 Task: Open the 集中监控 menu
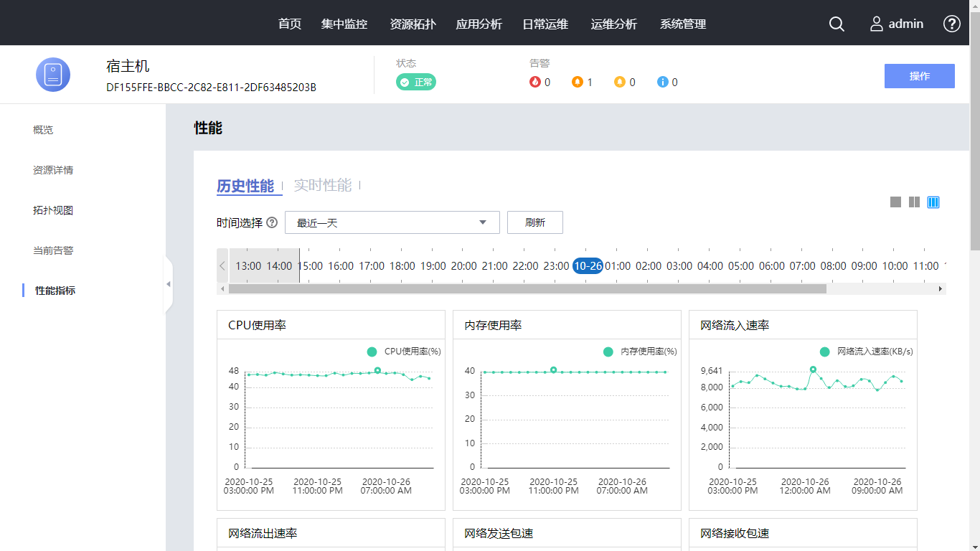point(344,24)
